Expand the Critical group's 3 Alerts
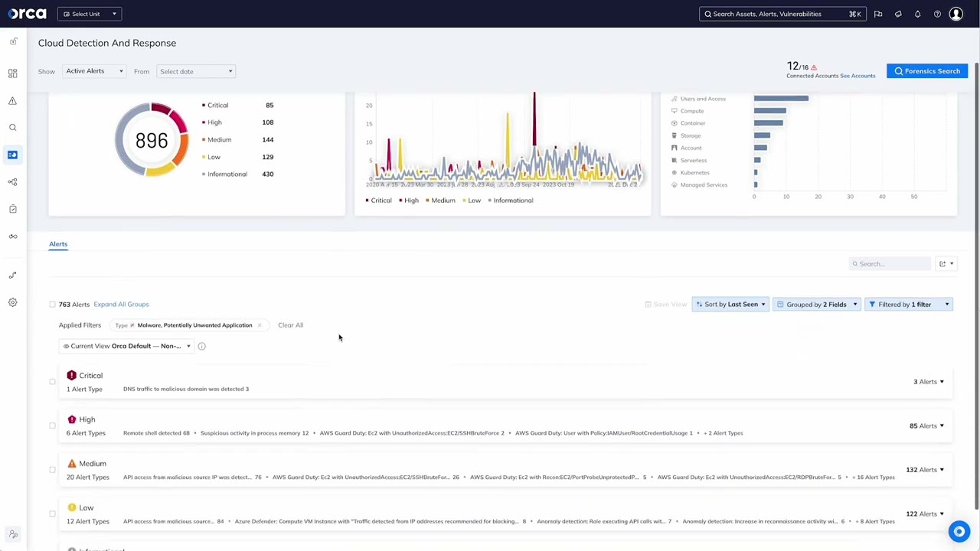980x551 pixels. click(928, 382)
